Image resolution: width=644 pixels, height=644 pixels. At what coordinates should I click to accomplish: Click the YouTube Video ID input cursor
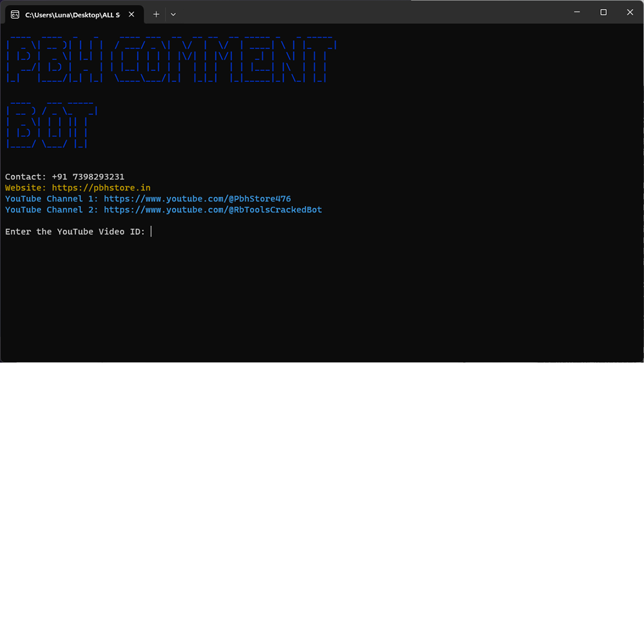151,231
